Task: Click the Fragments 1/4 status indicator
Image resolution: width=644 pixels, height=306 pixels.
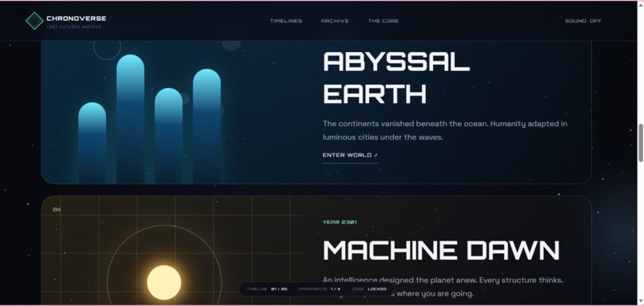Action: click(x=320, y=289)
